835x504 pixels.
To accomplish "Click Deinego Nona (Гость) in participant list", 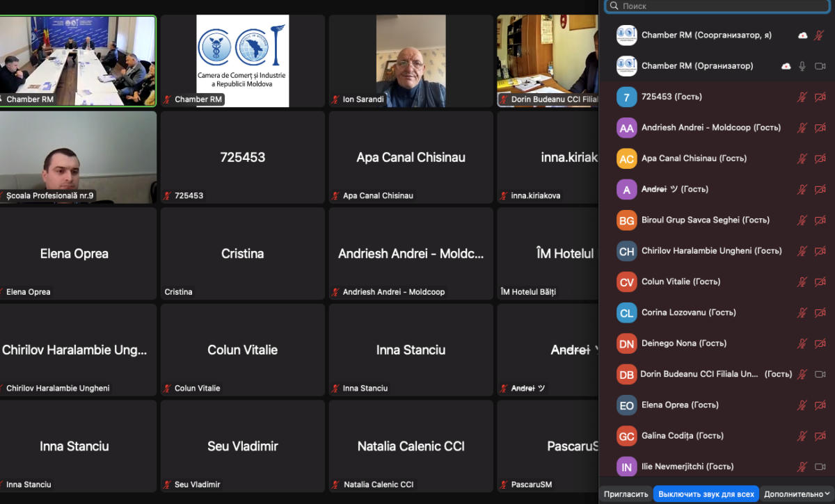I will (x=684, y=343).
